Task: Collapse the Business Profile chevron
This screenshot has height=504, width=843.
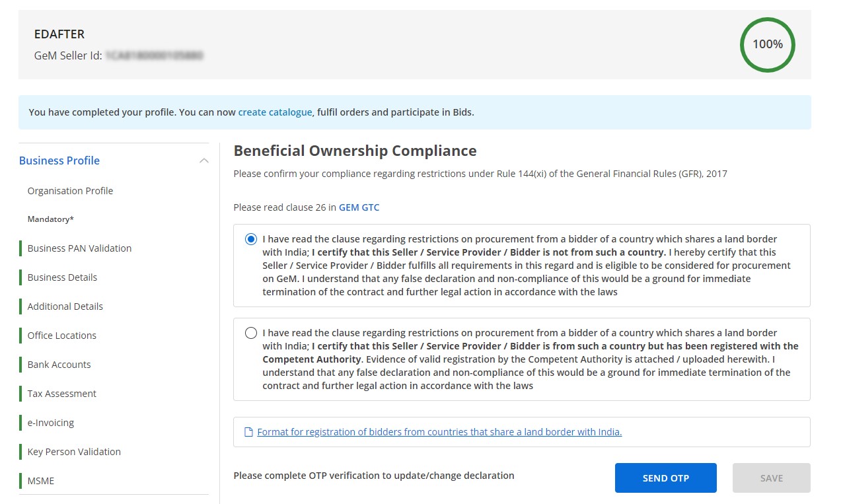Action: pos(204,161)
